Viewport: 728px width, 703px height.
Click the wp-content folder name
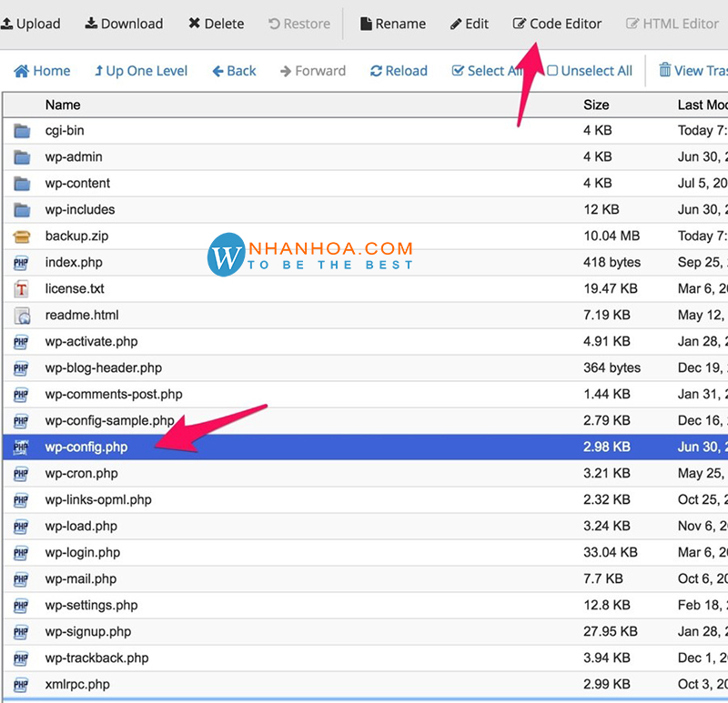coord(77,184)
